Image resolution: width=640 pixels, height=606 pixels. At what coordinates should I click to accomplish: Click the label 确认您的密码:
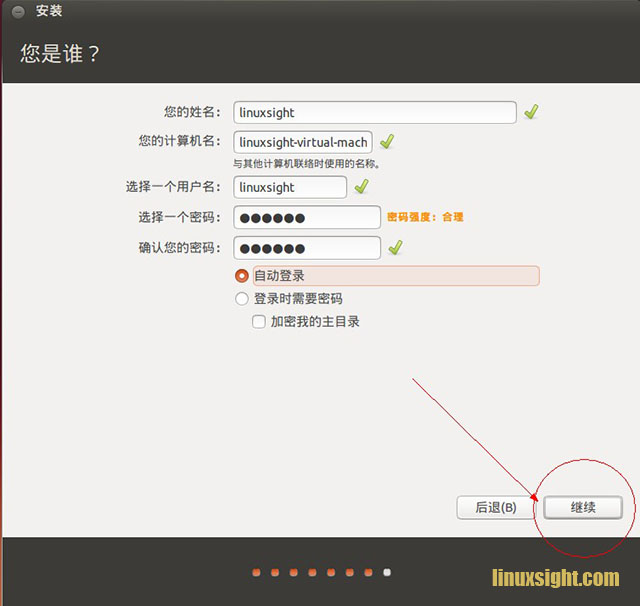click(180, 248)
